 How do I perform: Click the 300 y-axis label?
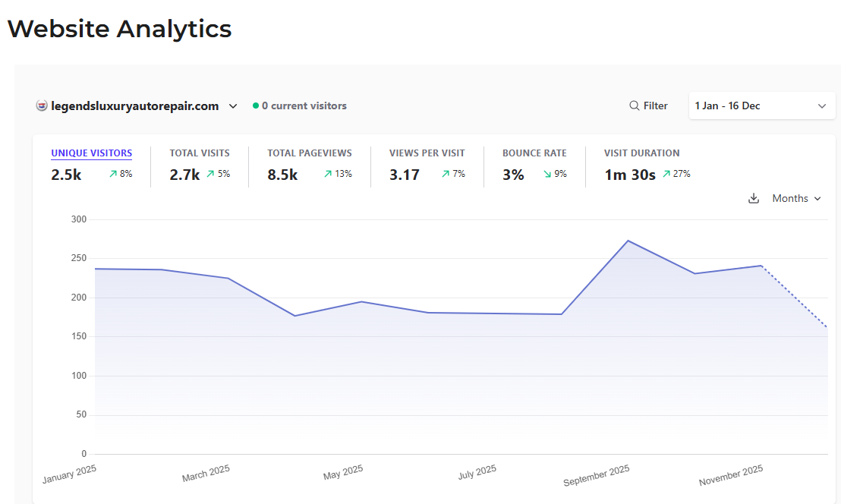(x=79, y=219)
